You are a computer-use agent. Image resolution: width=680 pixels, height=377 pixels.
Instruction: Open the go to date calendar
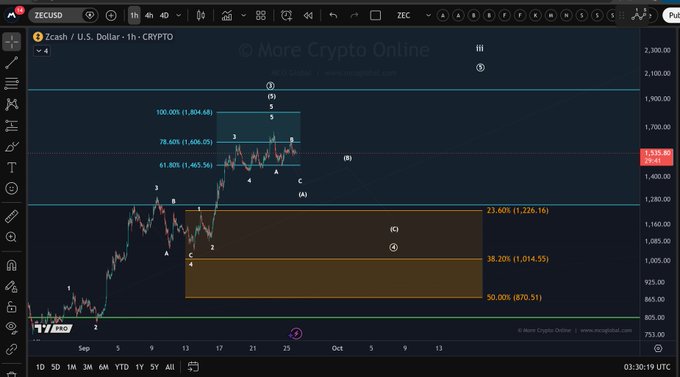(193, 367)
